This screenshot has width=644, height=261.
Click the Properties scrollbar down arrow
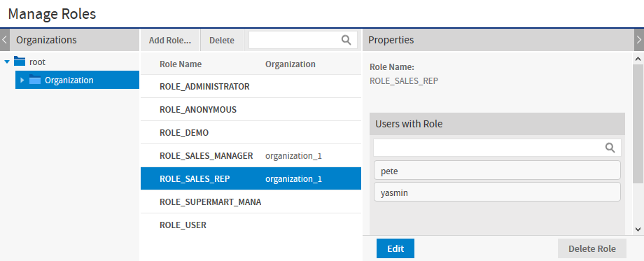(x=638, y=229)
